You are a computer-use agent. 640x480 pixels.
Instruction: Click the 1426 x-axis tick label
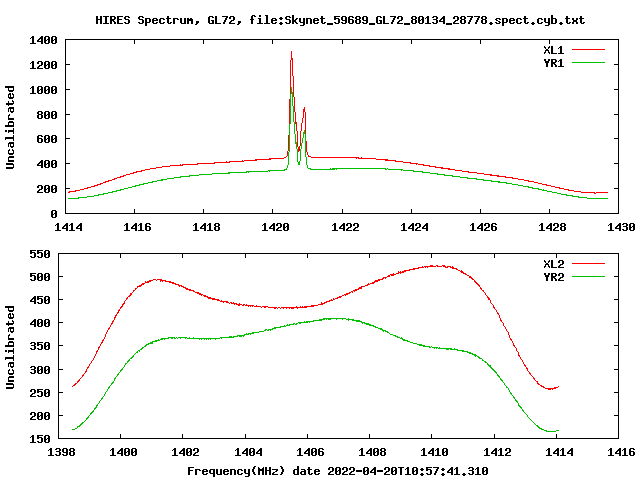tap(483, 227)
